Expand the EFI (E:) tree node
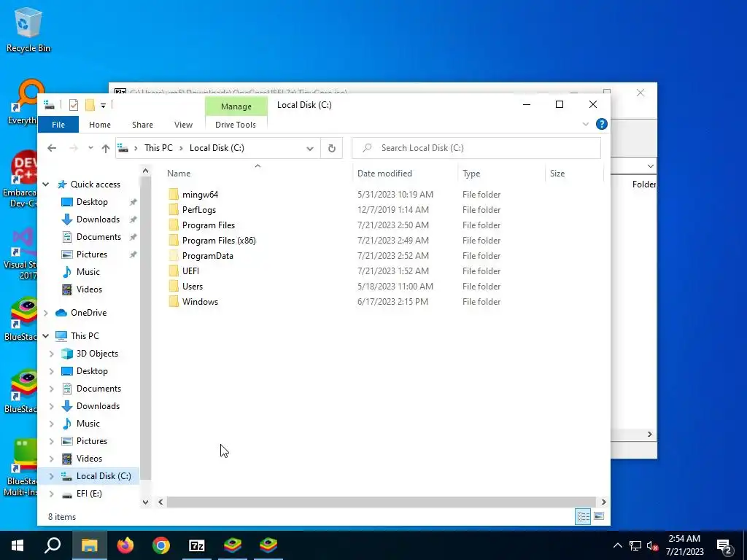 [52, 494]
